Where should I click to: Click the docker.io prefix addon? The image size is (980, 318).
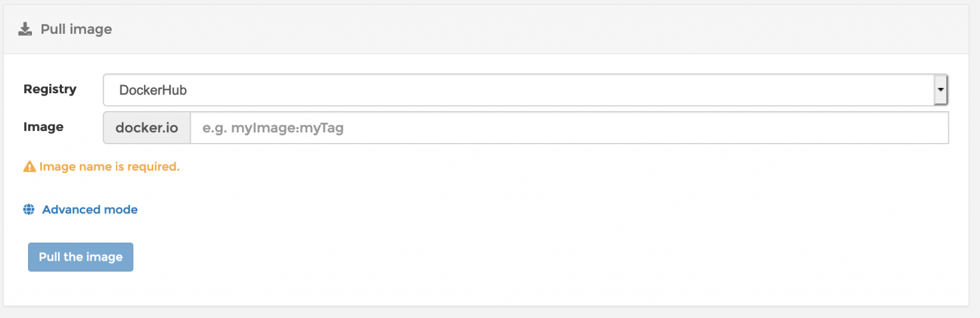point(147,128)
